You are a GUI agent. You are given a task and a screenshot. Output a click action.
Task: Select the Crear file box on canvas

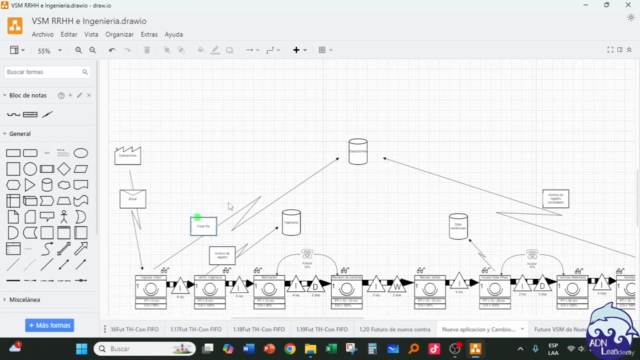pos(203,226)
